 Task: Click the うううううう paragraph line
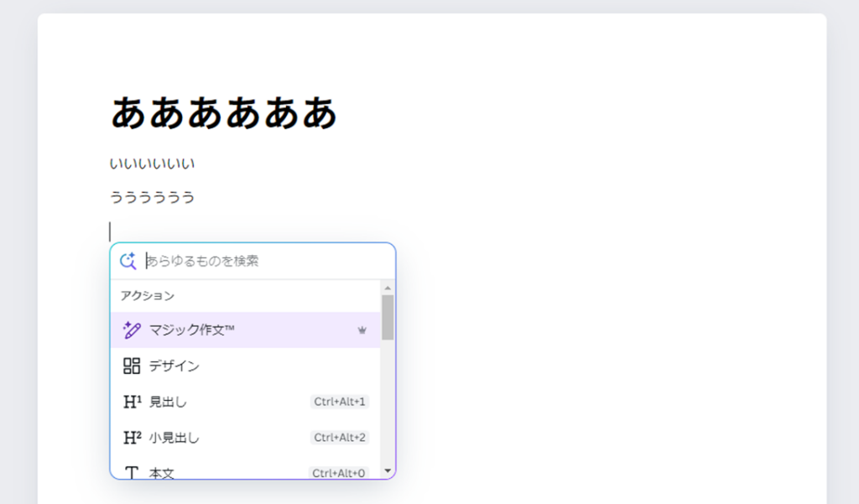pos(152,197)
